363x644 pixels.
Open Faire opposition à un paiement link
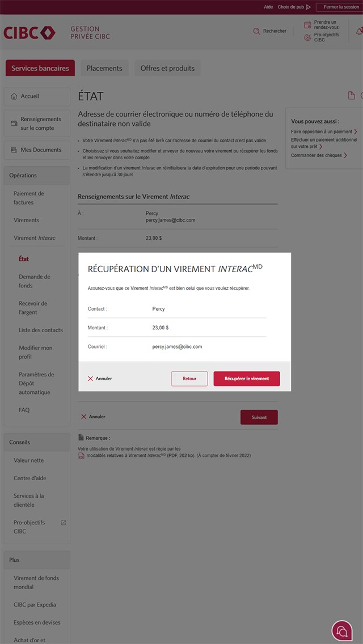click(322, 132)
